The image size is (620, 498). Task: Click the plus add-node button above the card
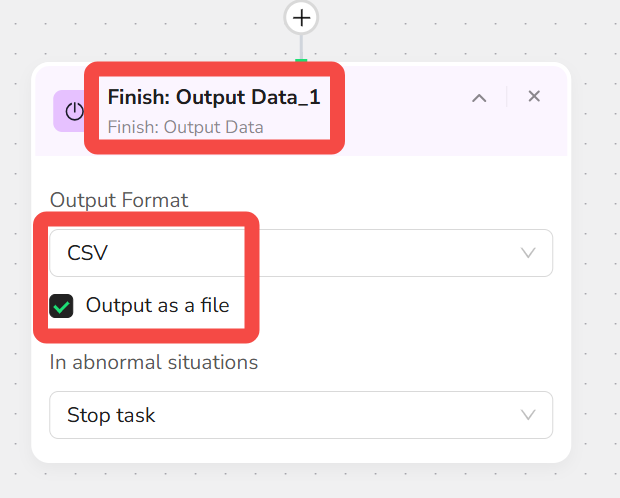[301, 18]
